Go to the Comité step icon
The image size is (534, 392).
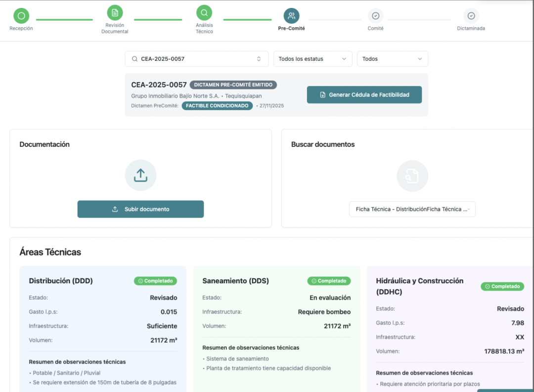tap(375, 16)
